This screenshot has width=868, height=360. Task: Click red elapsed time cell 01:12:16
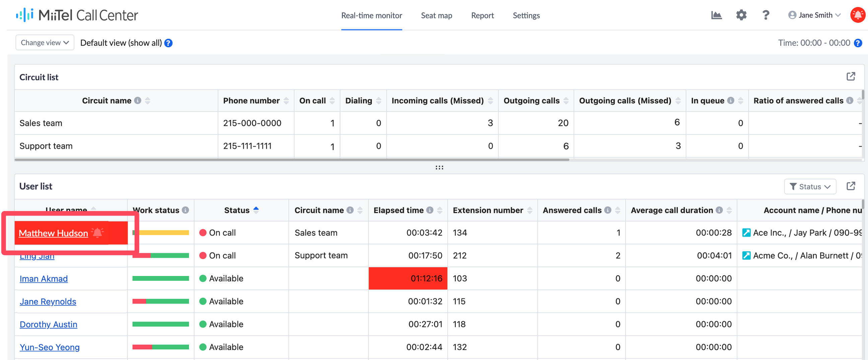[408, 278]
